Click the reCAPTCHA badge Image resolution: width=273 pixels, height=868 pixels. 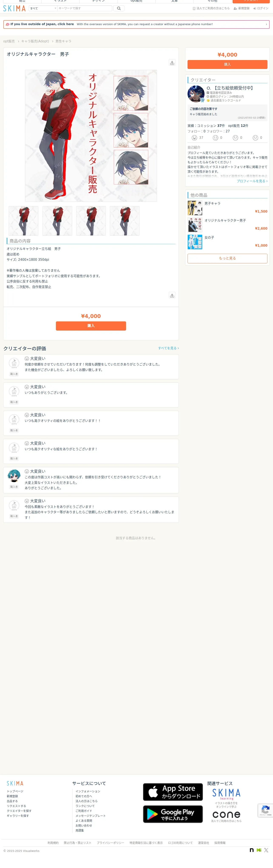click(265, 811)
